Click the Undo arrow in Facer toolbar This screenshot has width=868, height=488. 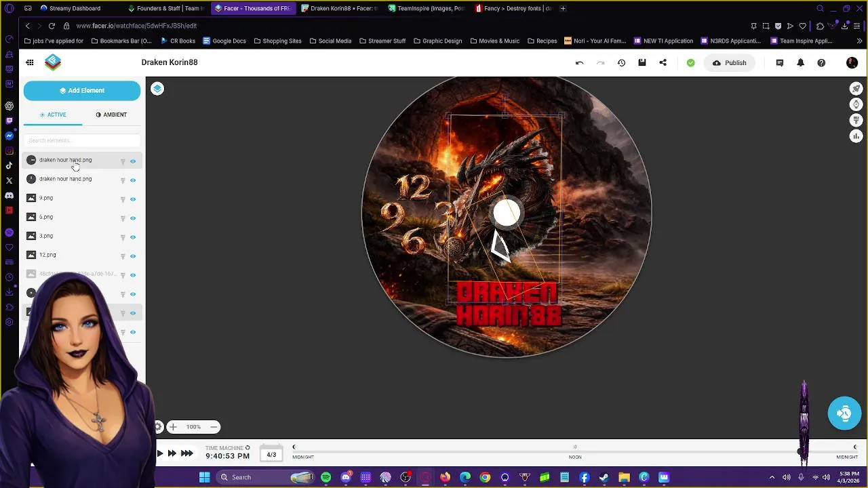pyautogui.click(x=579, y=63)
